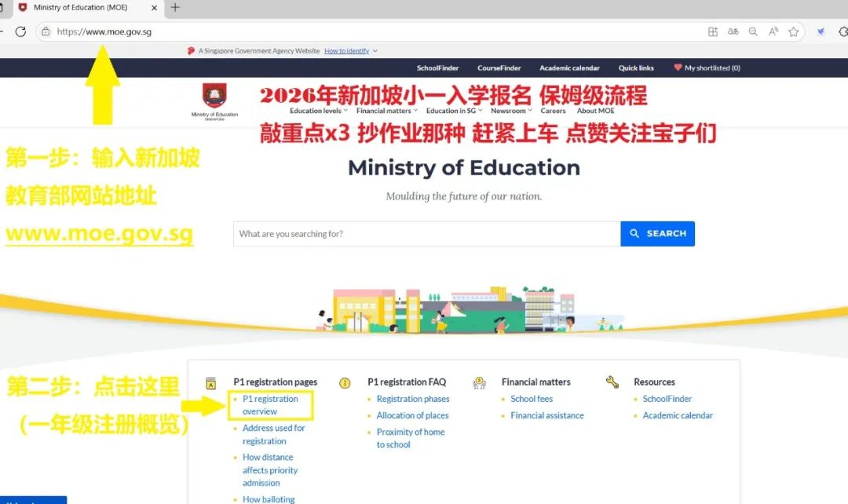
Task: Expand the Financial matters navigation dropdown
Action: (x=386, y=111)
